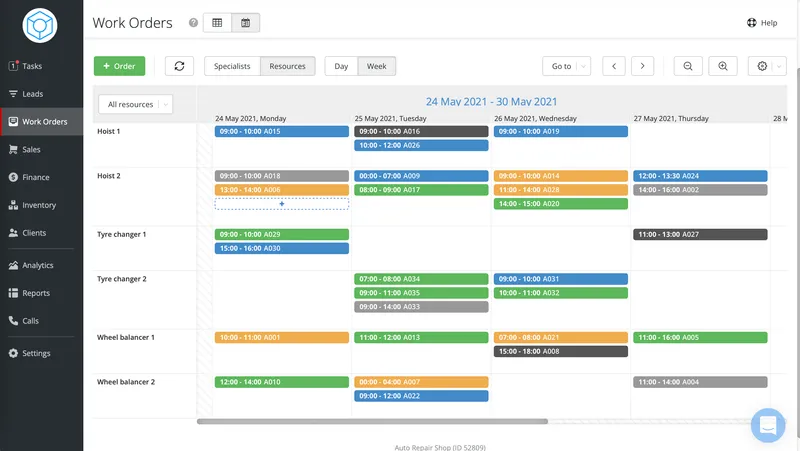Click the horizontal schedule scrollbar
Screen dimensions: 800x451
pos(372,421)
